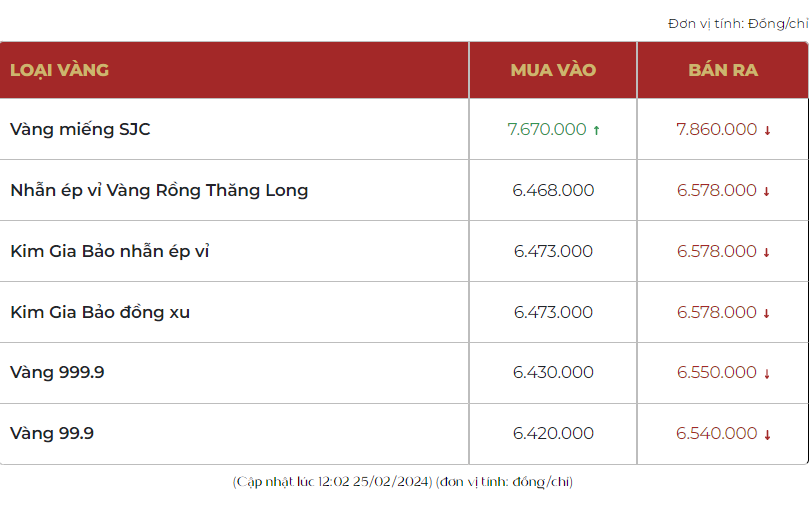Click SJC buy price 7.670.000

click(x=546, y=129)
